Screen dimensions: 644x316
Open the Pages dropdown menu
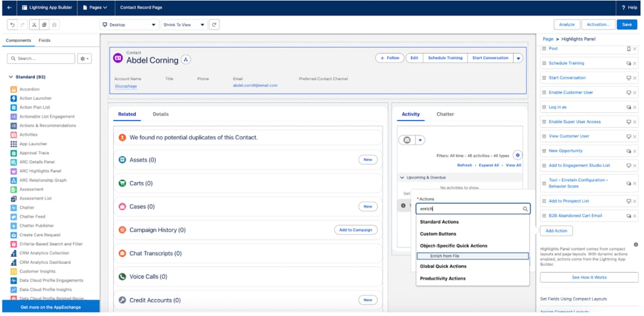point(96,7)
